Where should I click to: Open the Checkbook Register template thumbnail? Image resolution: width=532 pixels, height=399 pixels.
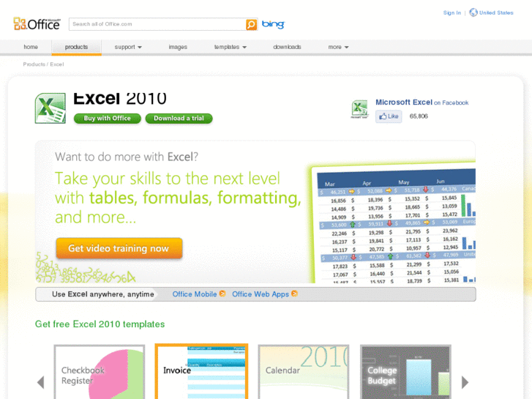click(100, 372)
